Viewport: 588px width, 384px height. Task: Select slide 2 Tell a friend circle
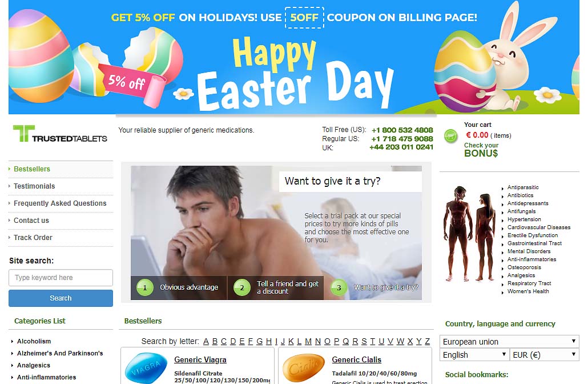tap(242, 288)
